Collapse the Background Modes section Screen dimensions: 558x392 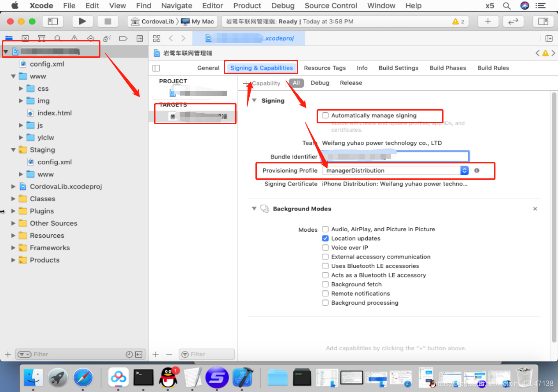coord(254,209)
